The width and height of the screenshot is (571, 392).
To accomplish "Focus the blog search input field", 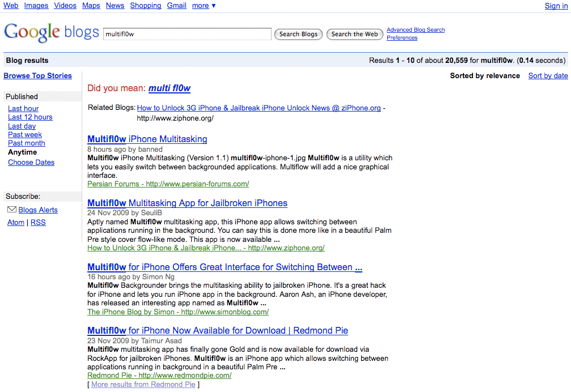I will [187, 34].
